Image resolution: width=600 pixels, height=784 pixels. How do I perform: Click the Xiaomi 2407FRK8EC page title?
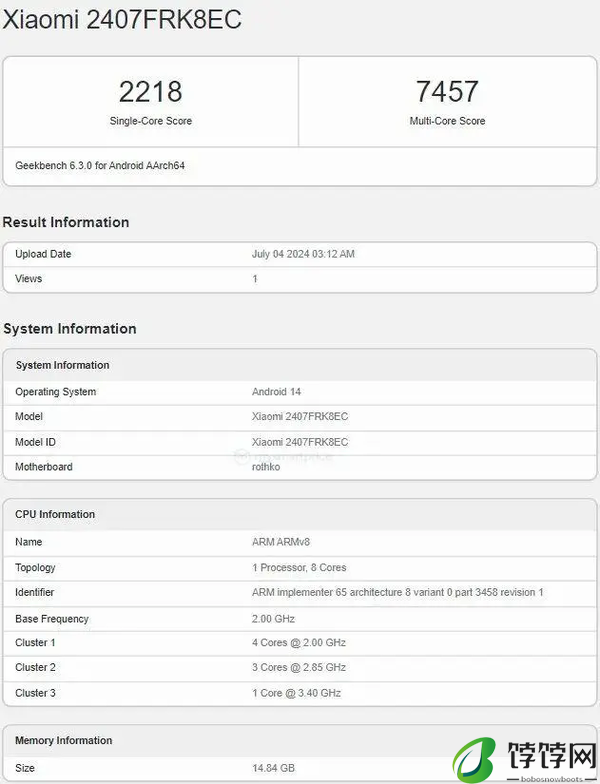[x=122, y=20]
